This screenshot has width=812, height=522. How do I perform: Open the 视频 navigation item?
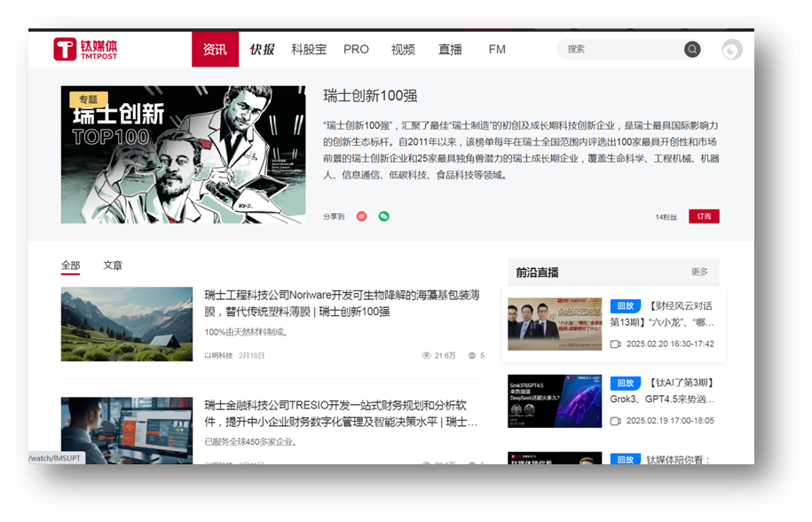tap(403, 49)
